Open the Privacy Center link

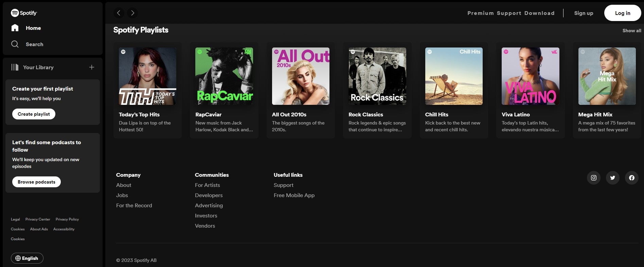[x=38, y=220]
